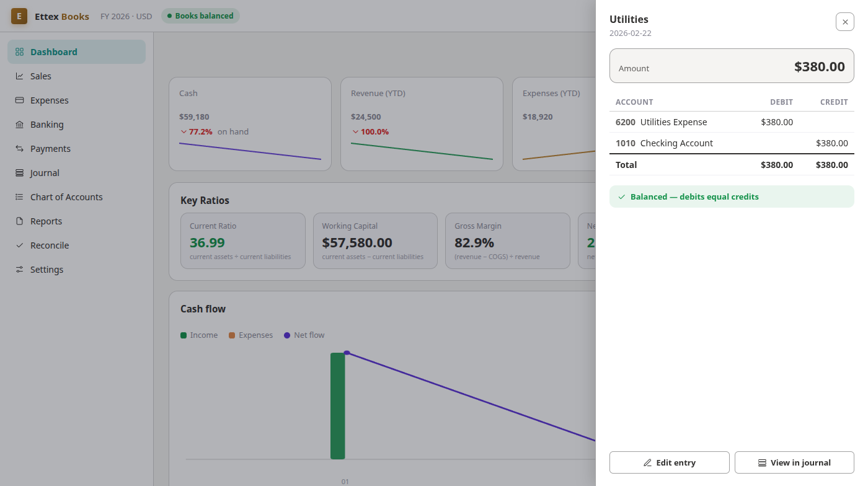The image size is (868, 486).
Task: Click the Dashboard grid icon in sidebar
Action: coord(19,52)
